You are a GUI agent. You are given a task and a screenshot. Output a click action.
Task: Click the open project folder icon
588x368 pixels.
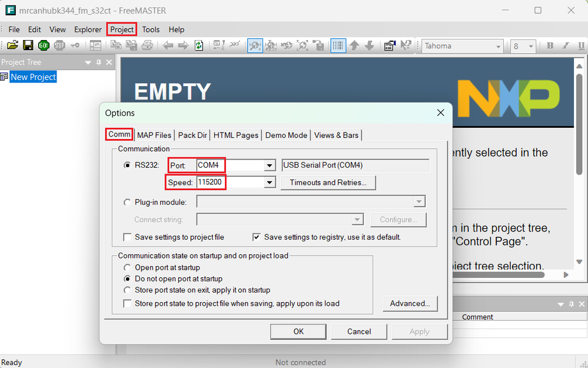(12, 45)
